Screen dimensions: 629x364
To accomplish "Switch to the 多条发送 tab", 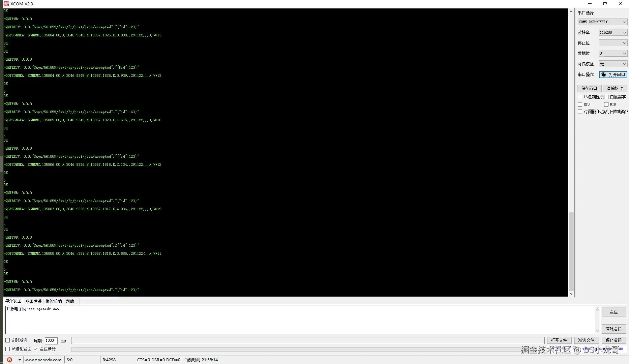I will tap(33, 302).
